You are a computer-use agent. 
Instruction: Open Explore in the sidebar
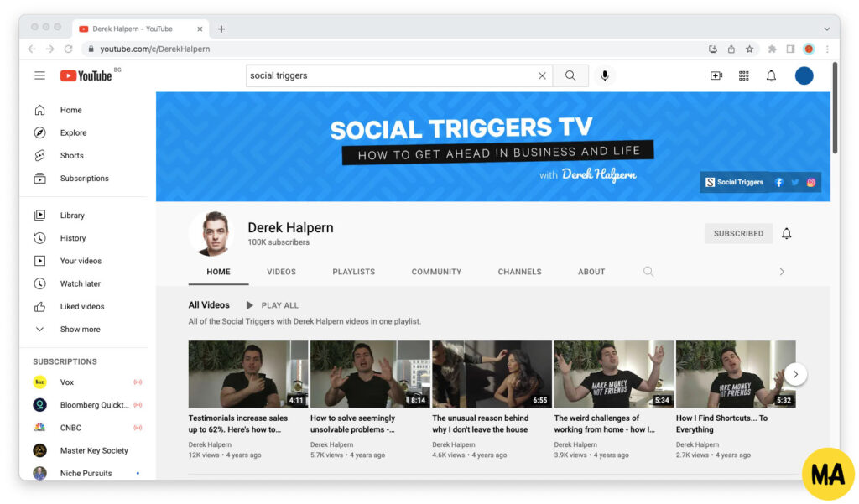click(85, 132)
